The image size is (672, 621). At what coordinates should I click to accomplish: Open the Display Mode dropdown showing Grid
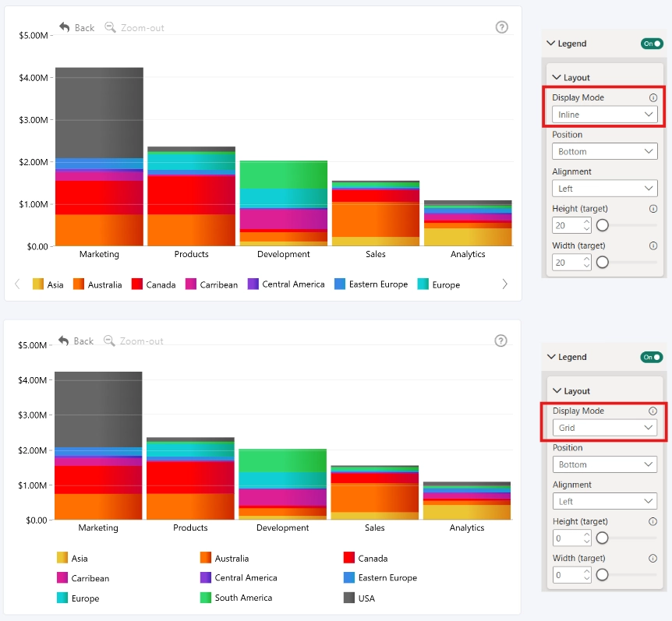point(605,428)
